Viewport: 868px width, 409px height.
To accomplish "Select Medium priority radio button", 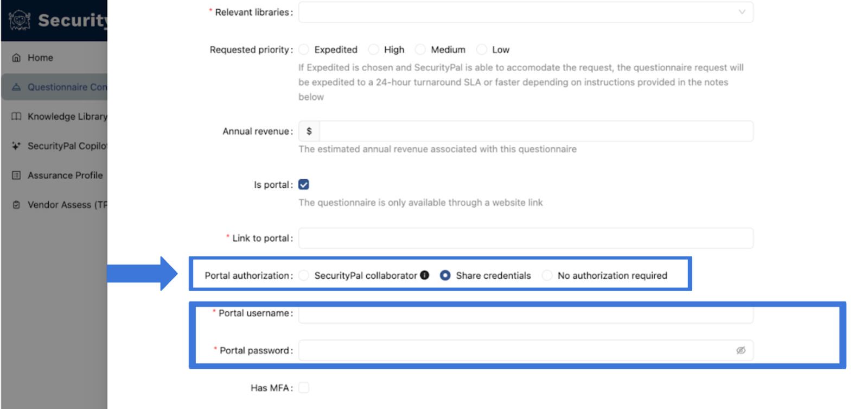I will click(420, 49).
